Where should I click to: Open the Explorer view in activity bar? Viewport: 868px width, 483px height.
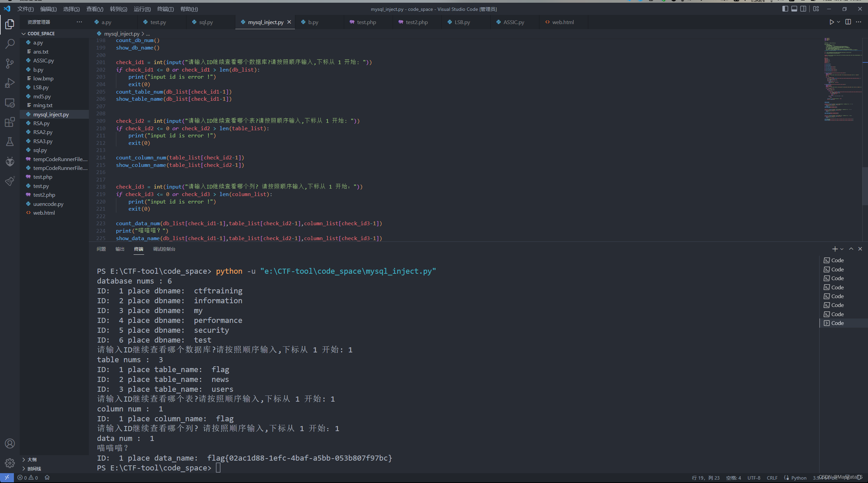point(10,24)
